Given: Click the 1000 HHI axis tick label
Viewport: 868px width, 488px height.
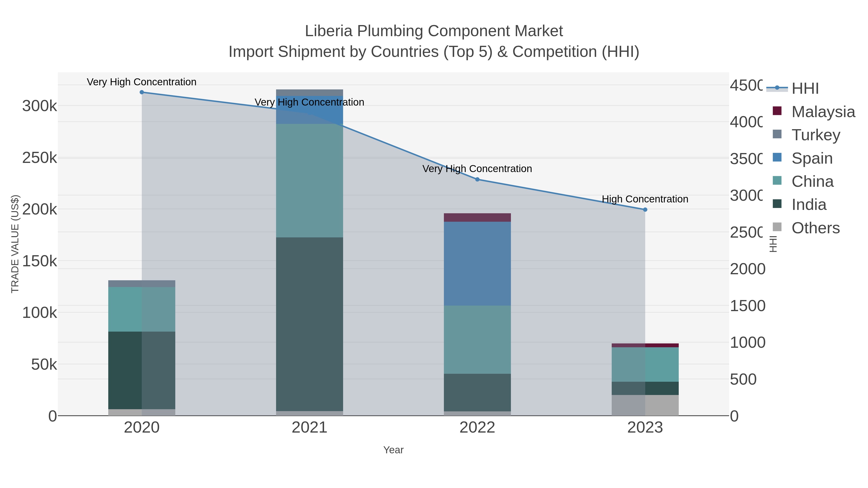Looking at the screenshot, I should coord(748,343).
